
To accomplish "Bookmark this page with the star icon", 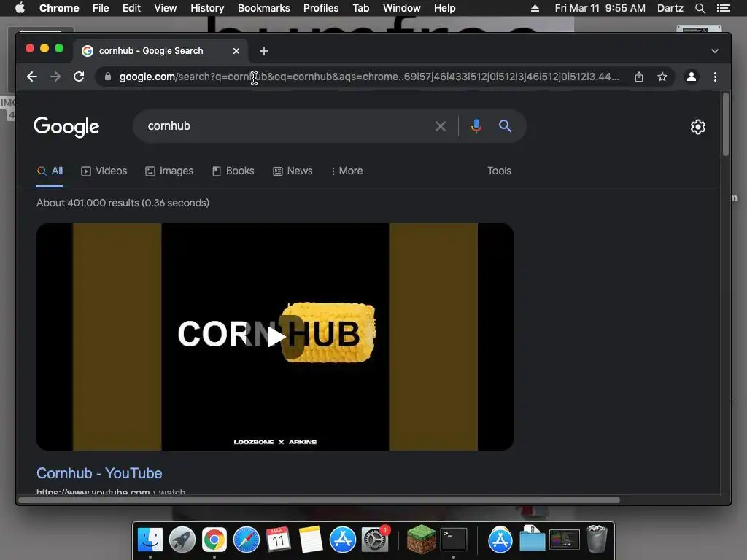I will click(662, 77).
